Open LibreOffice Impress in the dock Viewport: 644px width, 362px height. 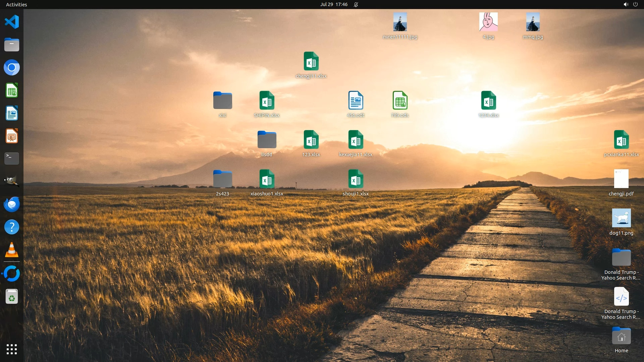point(12,136)
